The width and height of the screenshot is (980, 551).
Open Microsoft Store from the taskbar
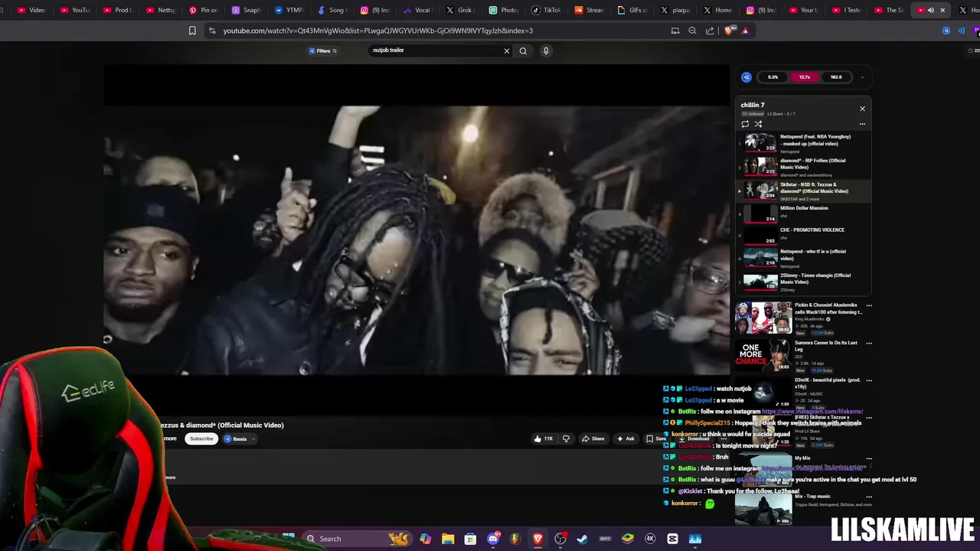[470, 539]
